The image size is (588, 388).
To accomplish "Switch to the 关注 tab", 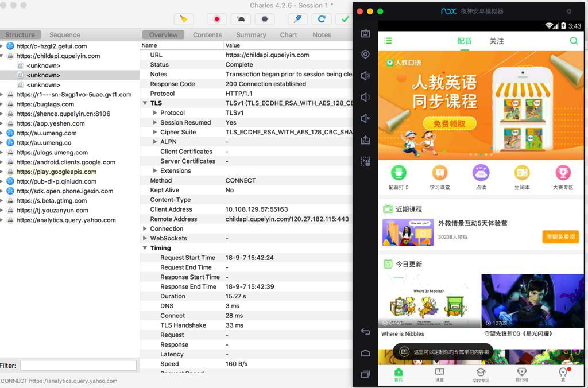I will click(x=497, y=41).
